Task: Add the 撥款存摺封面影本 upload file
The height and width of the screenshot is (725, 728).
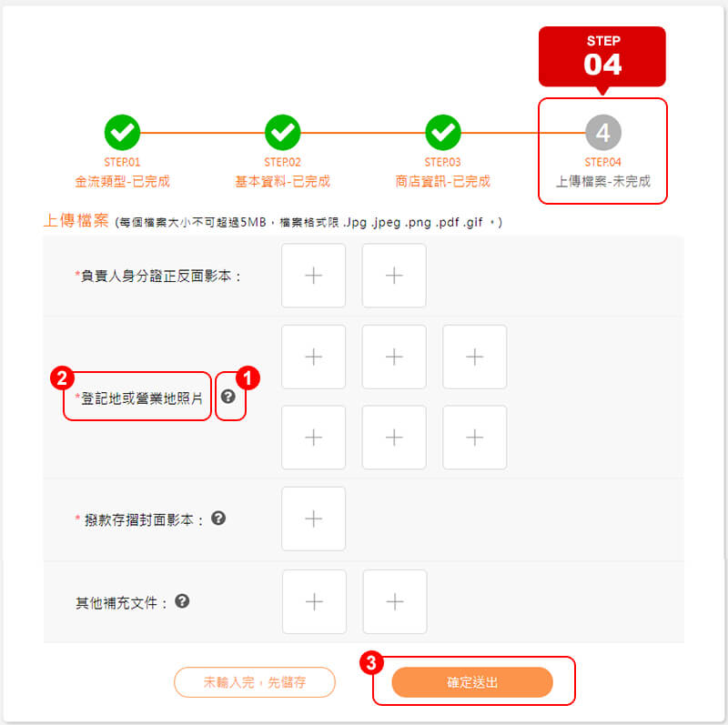Action: [313, 519]
